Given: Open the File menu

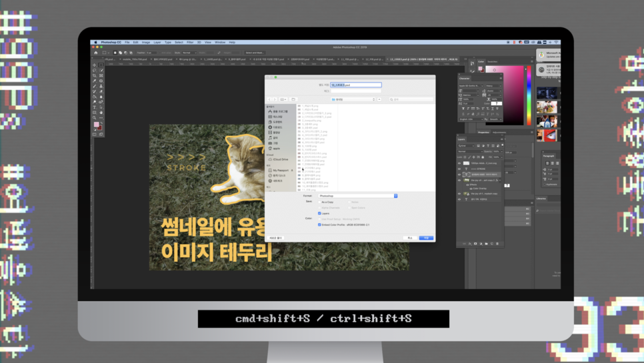Looking at the screenshot, I should pyautogui.click(x=127, y=42).
